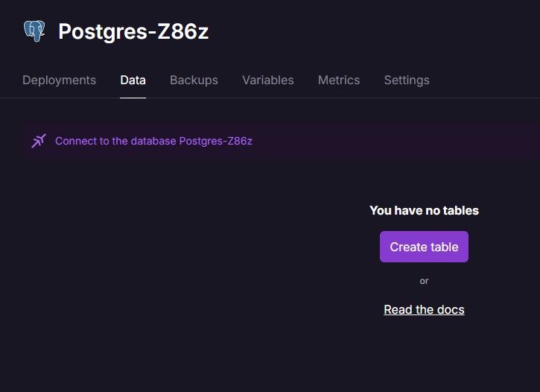Click the 'or' separator text
The height and width of the screenshot is (392, 540).
(424, 281)
